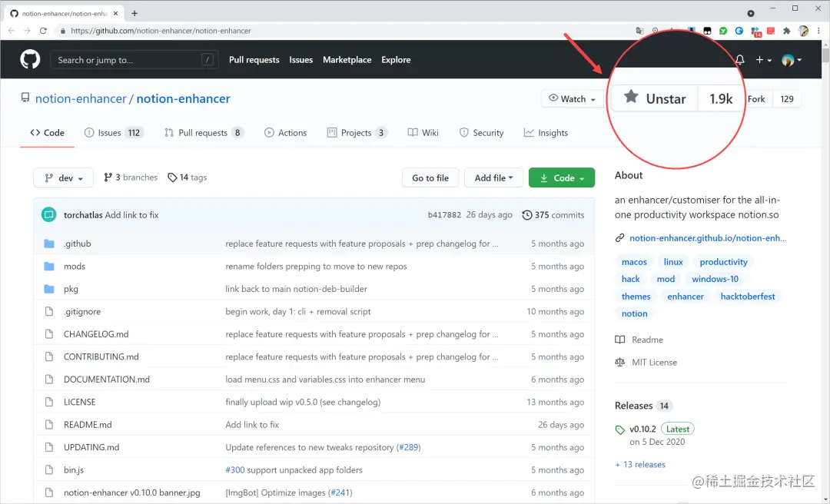Expand the dev branch selector
Image resolution: width=830 pixels, height=504 pixels.
63,178
